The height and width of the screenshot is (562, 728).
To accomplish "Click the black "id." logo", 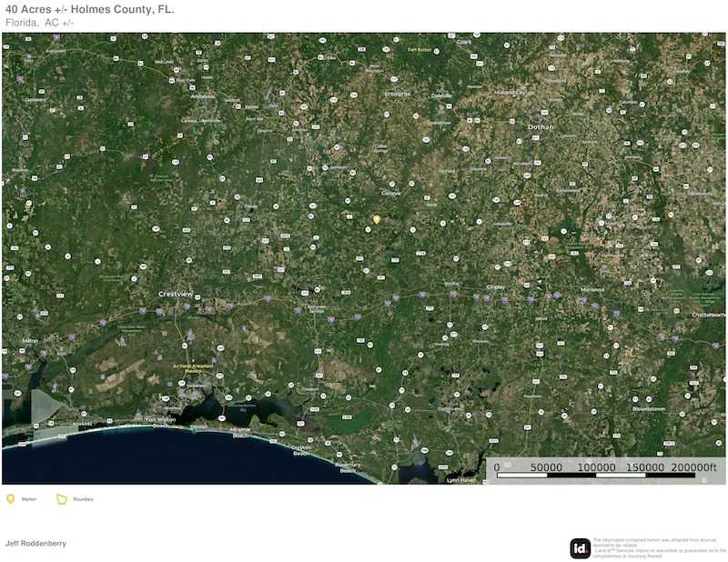I will click(580, 548).
